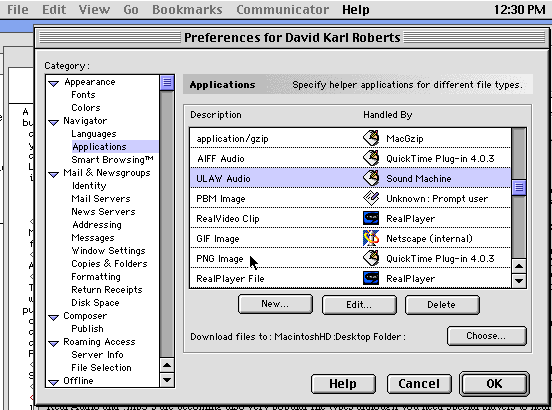Select the Publish category
The height and width of the screenshot is (410, 552).
pyautogui.click(x=87, y=329)
